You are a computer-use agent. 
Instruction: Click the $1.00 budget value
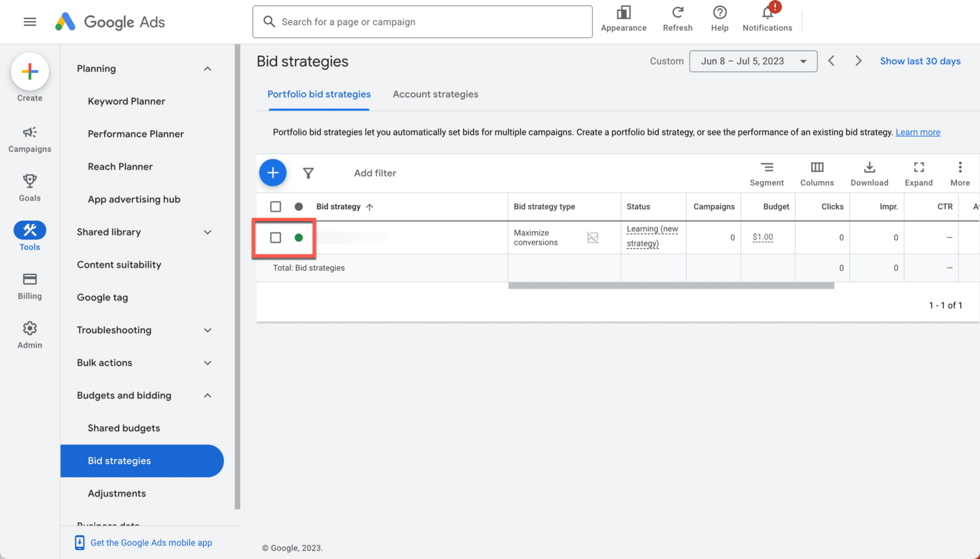(x=763, y=238)
